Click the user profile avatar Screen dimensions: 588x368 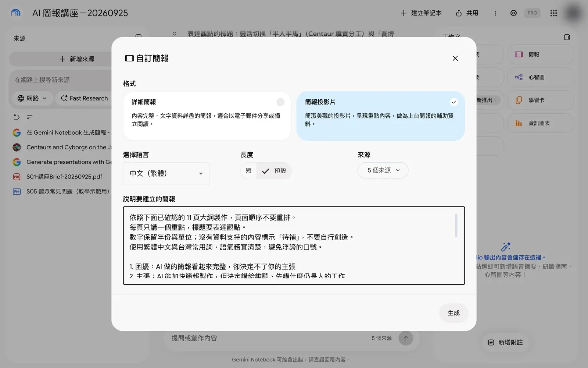pos(573,13)
